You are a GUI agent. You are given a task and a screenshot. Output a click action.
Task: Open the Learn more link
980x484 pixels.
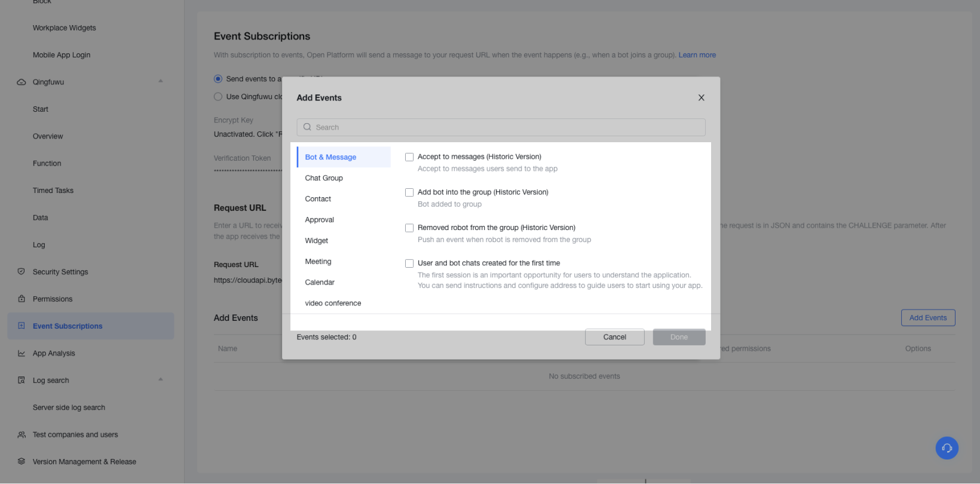coord(697,55)
